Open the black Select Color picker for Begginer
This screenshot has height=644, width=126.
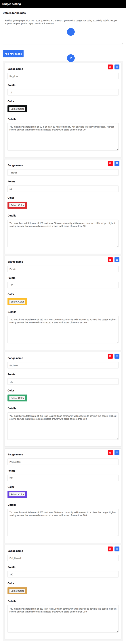coord(17,109)
